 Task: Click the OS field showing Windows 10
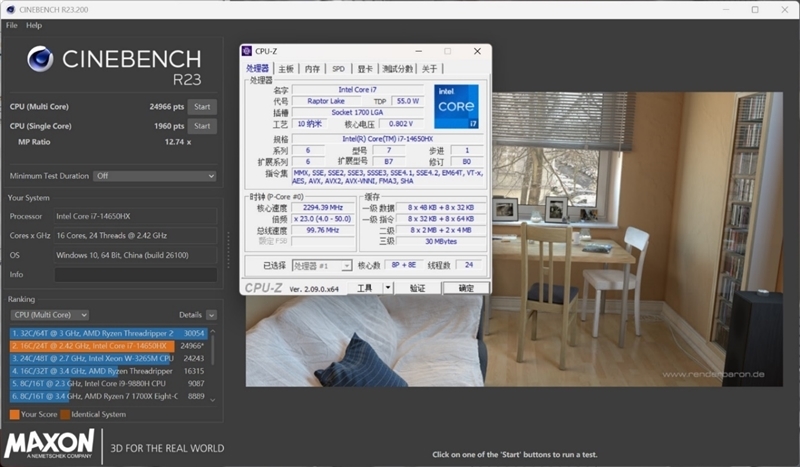[136, 255]
